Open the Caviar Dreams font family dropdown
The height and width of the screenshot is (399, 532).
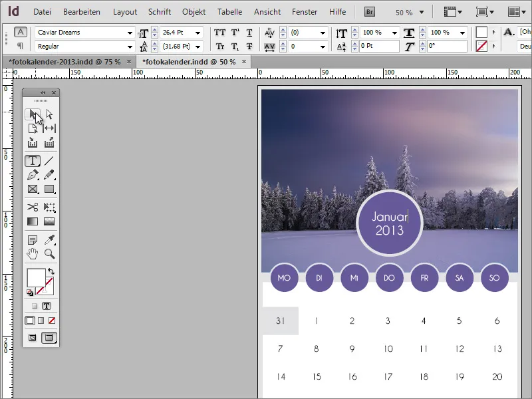click(130, 33)
